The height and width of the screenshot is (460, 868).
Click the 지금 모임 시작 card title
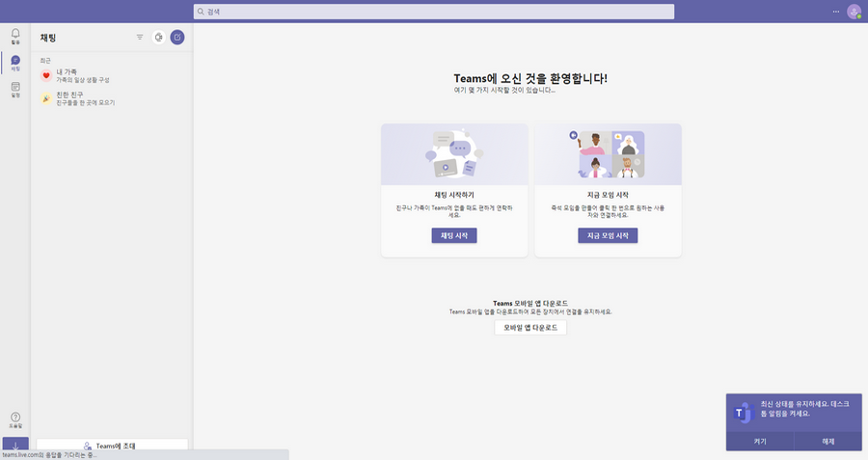pos(608,195)
